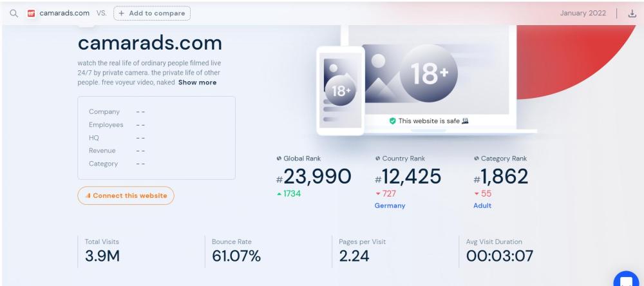Click the Global Rank info icon

(278, 158)
